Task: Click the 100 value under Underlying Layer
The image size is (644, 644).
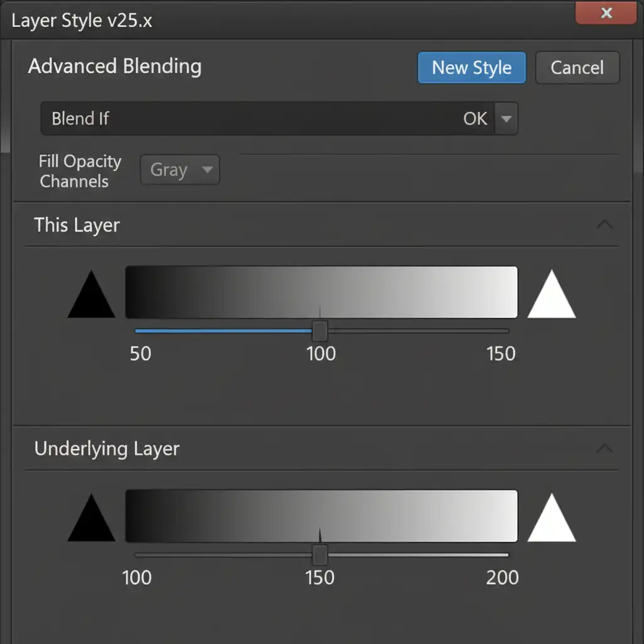Action: pos(137,577)
